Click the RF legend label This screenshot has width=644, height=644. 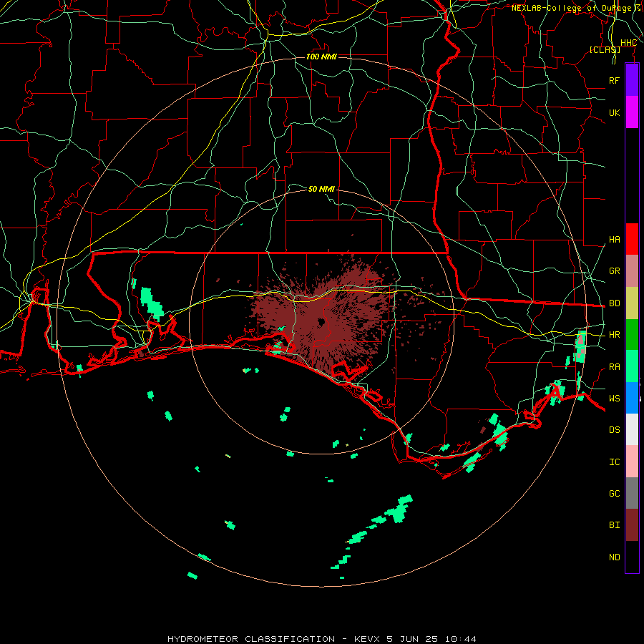coord(614,80)
